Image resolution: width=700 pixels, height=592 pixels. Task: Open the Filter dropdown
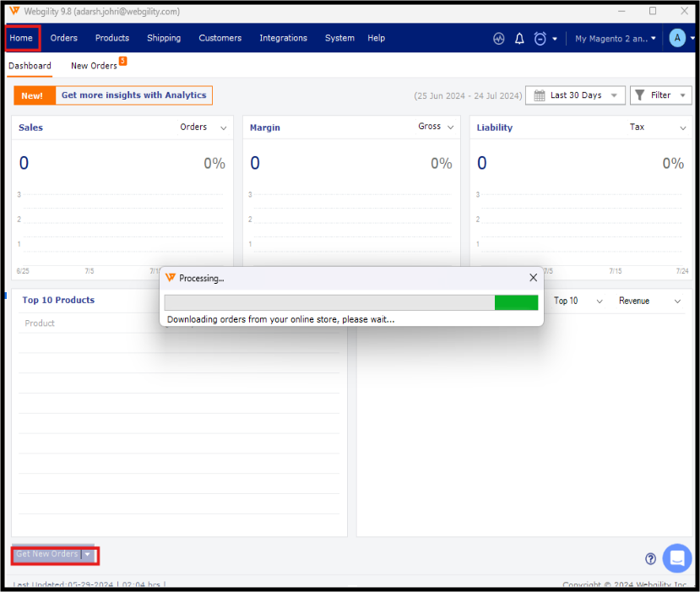(x=660, y=95)
